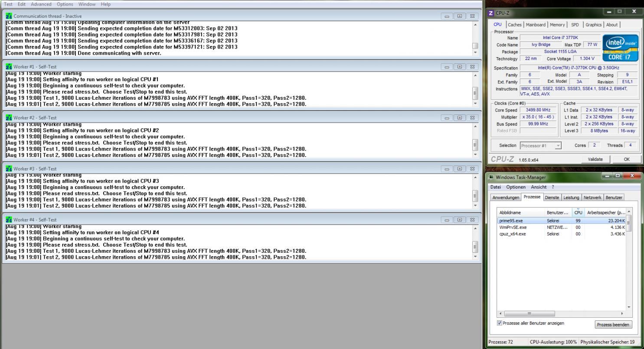Toggle Prozesse aller Benutzer anzeigen checkbox

point(500,323)
